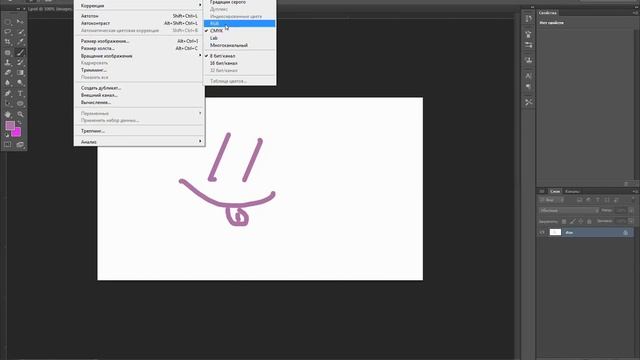640x360 pixels.
Task: Expand the Вращение изображения submenu
Action: tap(139, 56)
